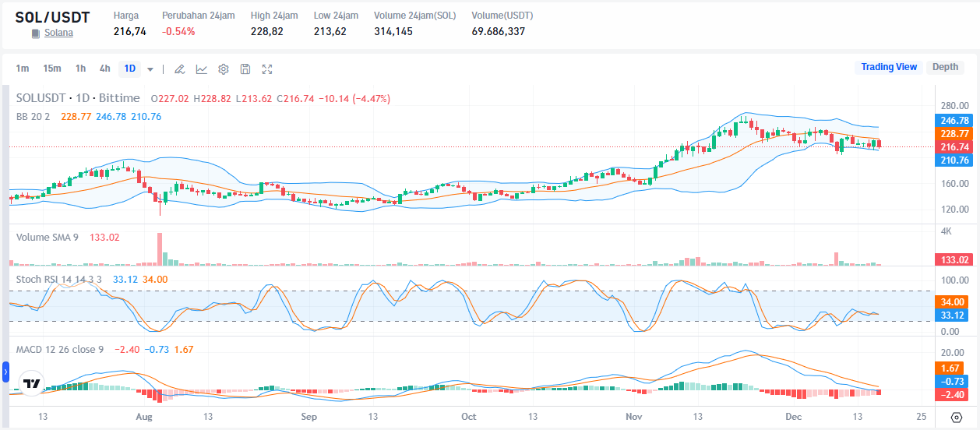
Task: Open the Solana link
Action: point(58,33)
